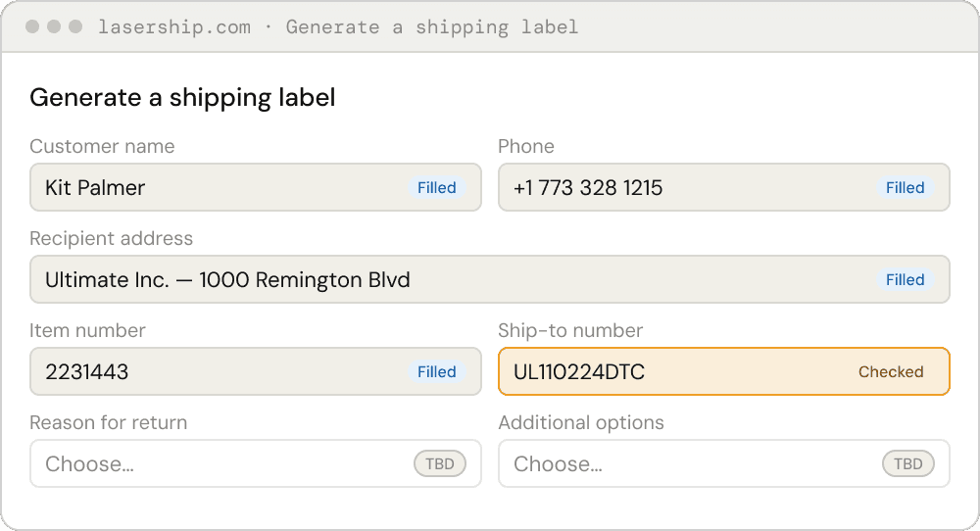Click the Checked badge in Ship-to number
The image size is (980, 531).
(x=891, y=371)
